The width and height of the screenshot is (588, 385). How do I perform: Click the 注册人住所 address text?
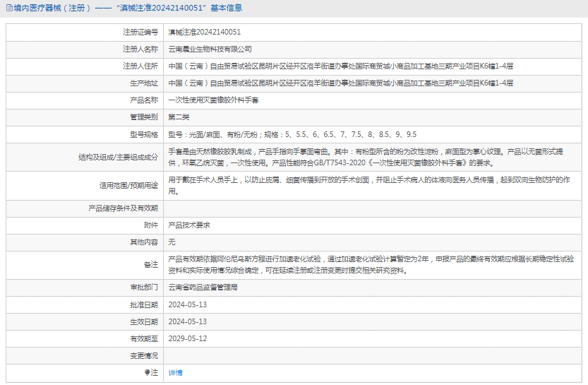[x=340, y=66]
